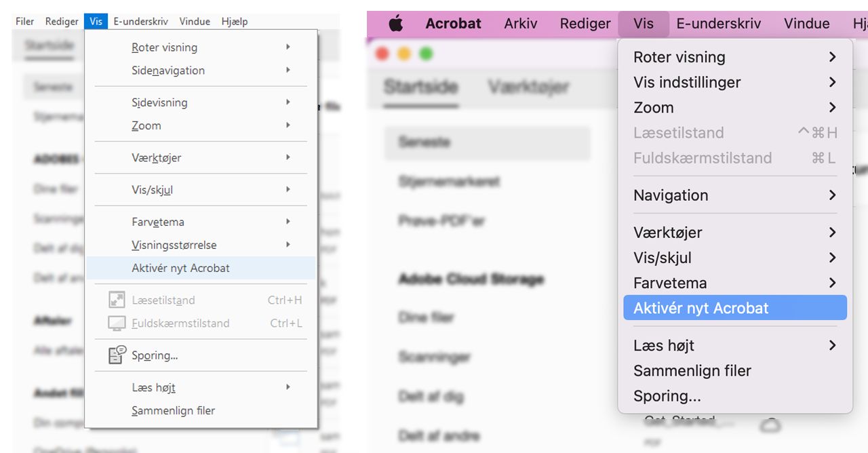Open the Læs højt submenu on macOS
The height and width of the screenshot is (453, 868).
[x=663, y=345]
